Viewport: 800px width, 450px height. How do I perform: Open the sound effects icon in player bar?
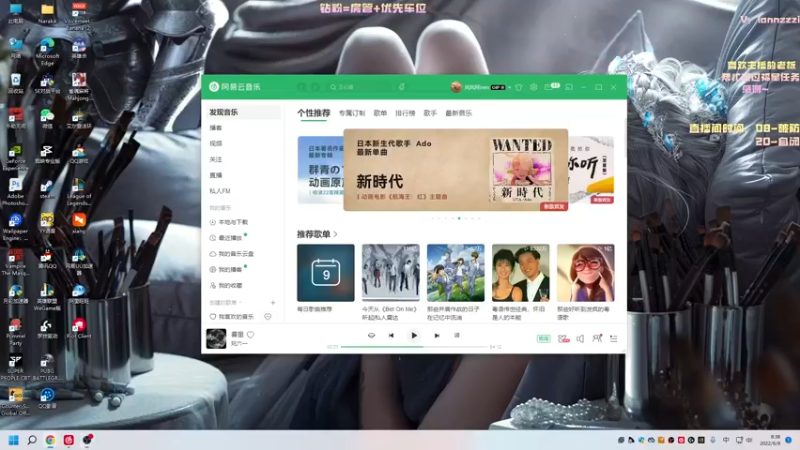pos(563,338)
